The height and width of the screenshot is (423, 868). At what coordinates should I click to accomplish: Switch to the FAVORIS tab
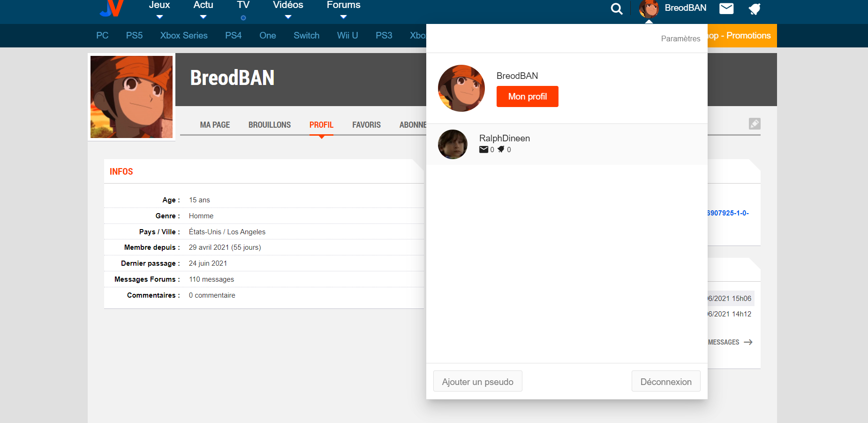(x=367, y=125)
